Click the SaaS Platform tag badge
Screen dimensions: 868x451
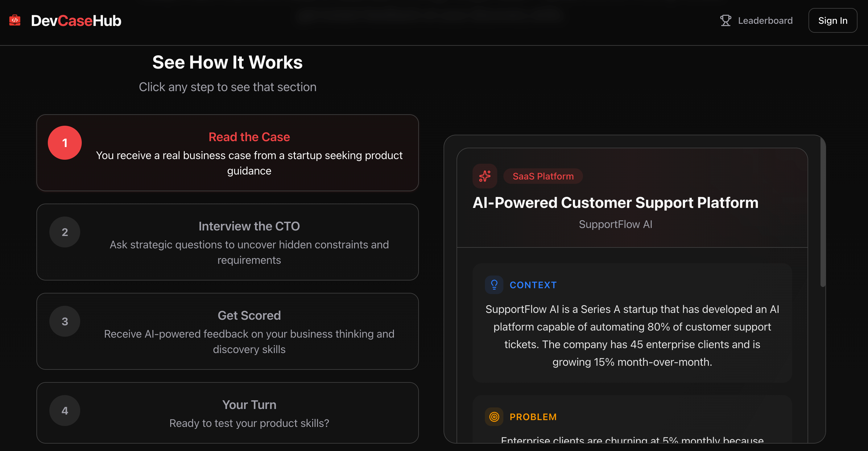click(x=543, y=176)
